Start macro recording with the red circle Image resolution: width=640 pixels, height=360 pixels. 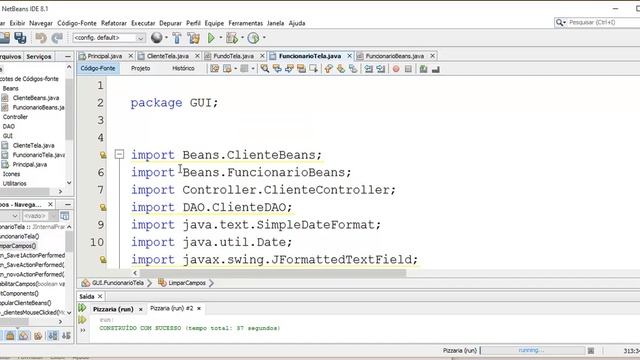coord(396,69)
